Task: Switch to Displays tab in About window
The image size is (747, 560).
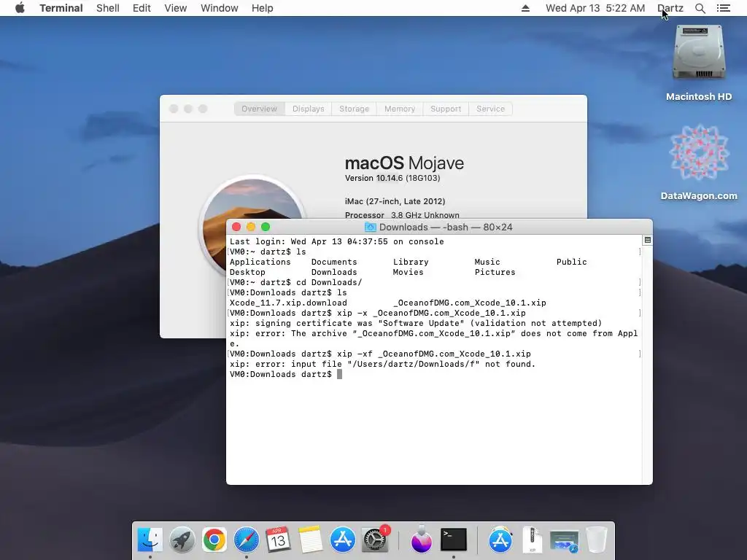Action: [309, 109]
